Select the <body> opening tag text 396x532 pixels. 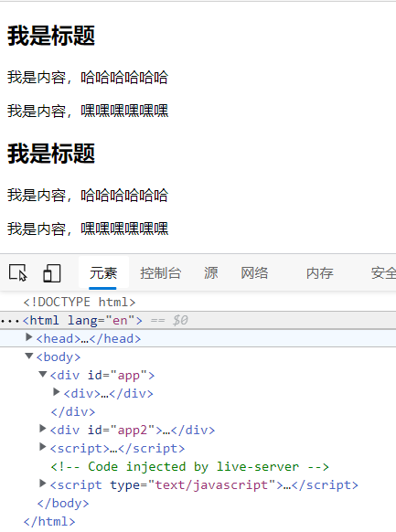point(59,356)
